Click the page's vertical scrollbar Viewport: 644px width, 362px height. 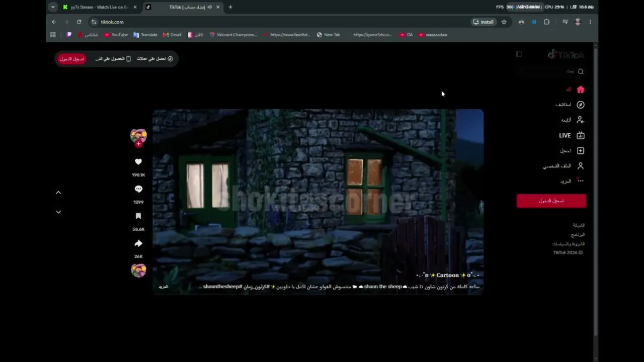pyautogui.click(x=596, y=191)
